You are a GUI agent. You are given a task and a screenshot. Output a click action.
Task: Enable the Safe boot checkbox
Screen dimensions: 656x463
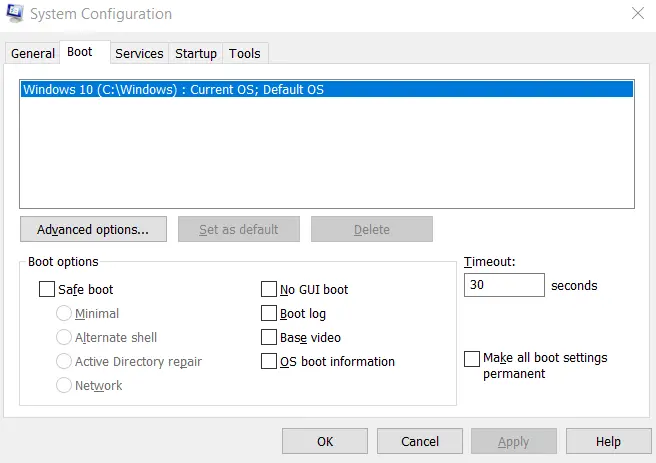47,290
